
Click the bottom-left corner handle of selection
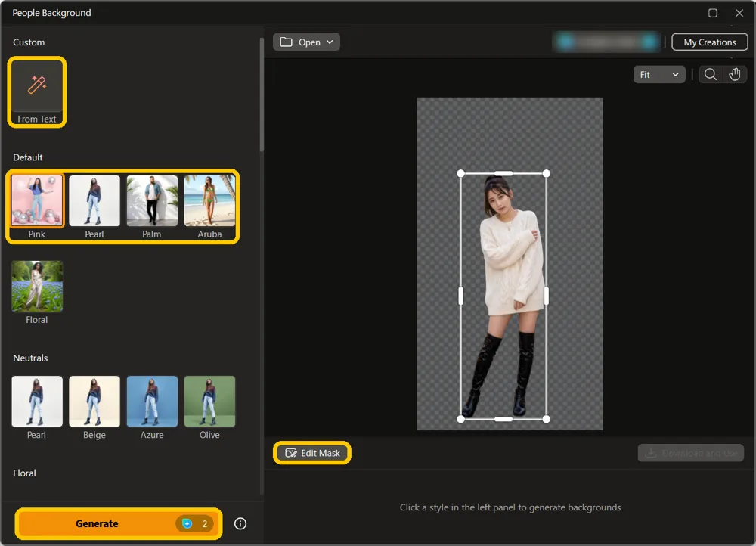[x=461, y=419]
